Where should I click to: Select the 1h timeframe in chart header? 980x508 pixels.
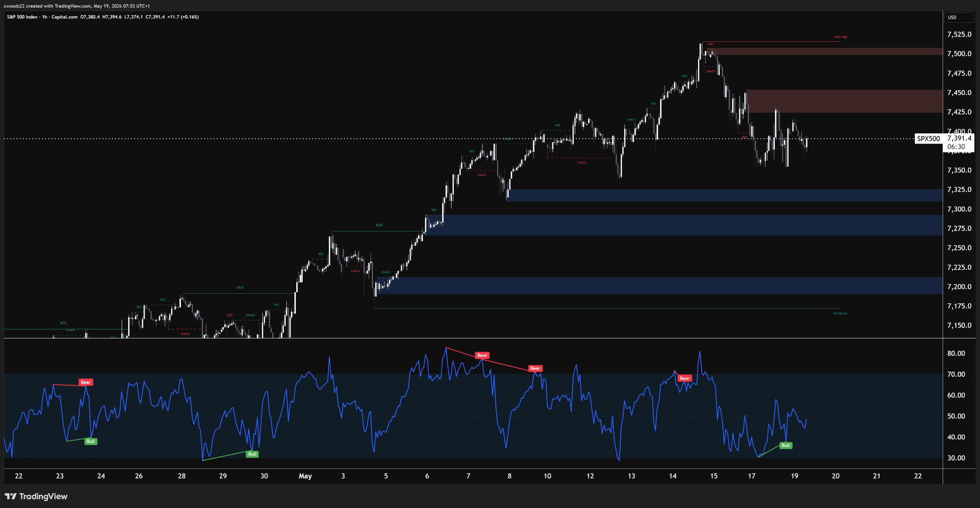click(45, 17)
